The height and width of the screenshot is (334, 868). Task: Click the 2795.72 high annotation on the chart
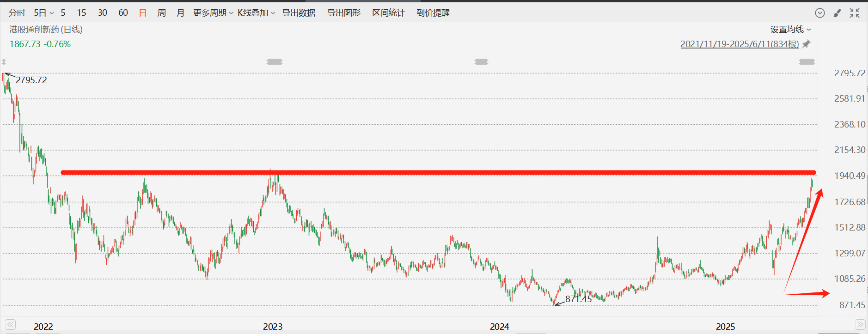click(x=31, y=80)
